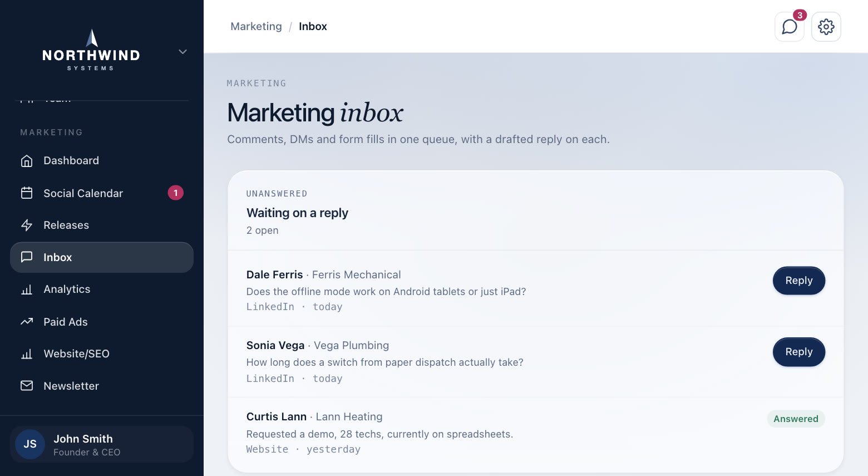Image resolution: width=868 pixels, height=476 pixels.
Task: Click the Northwind Systems logo
Action: (91, 50)
